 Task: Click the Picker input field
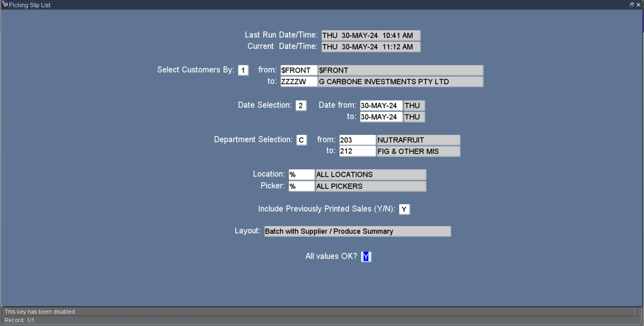pyautogui.click(x=301, y=186)
